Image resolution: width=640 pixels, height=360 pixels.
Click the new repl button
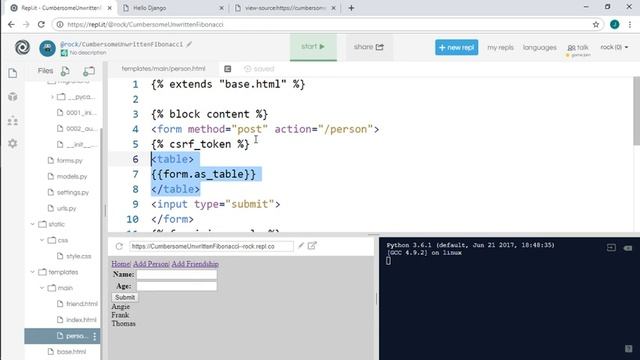tap(456, 47)
